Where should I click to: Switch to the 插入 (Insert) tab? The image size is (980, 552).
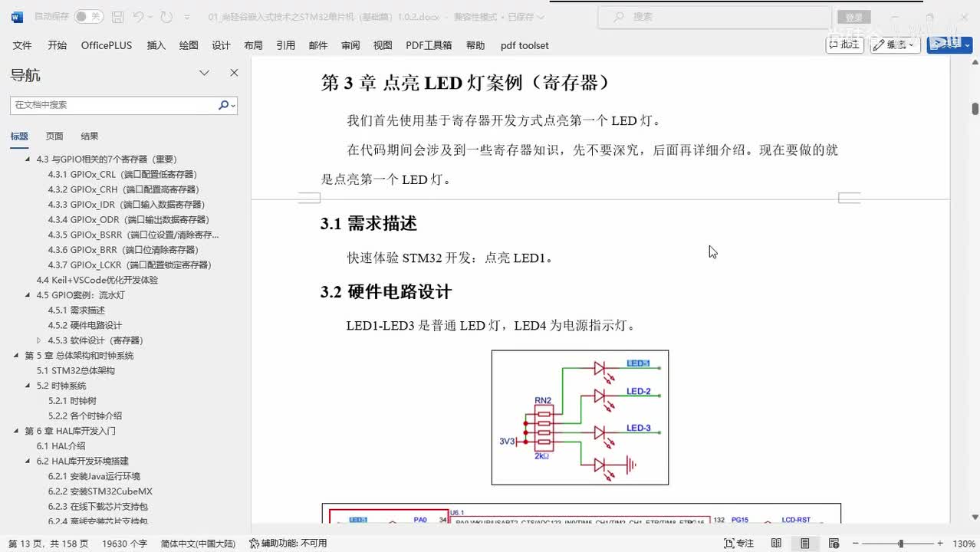click(156, 45)
